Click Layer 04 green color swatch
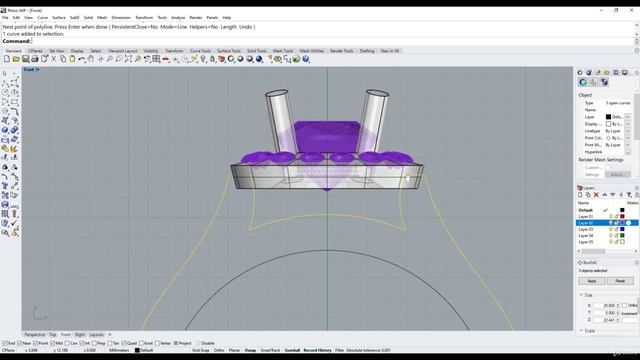The image size is (640, 360). pos(622,236)
